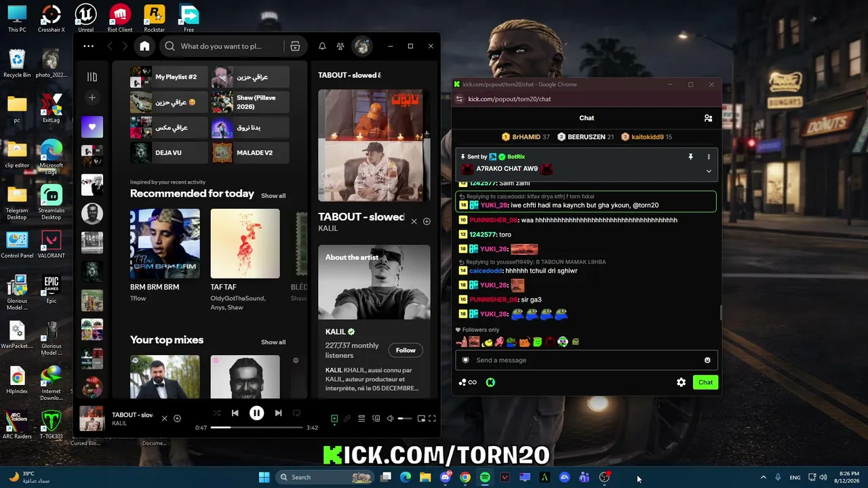Create a new playlist with plus icon

[x=92, y=98]
